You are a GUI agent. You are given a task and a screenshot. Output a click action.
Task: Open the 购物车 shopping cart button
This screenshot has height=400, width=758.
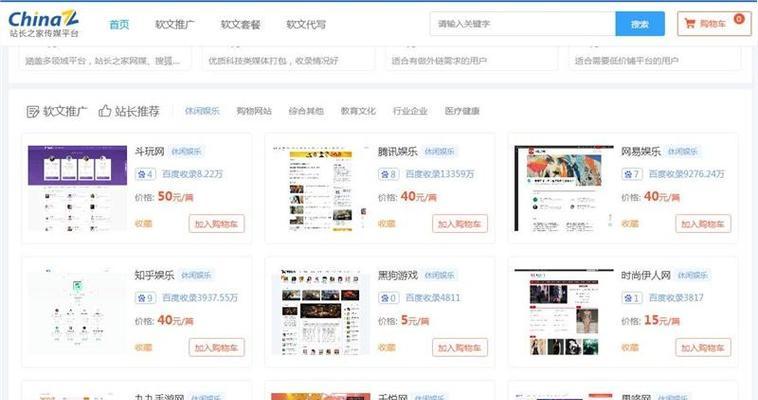tap(714, 24)
